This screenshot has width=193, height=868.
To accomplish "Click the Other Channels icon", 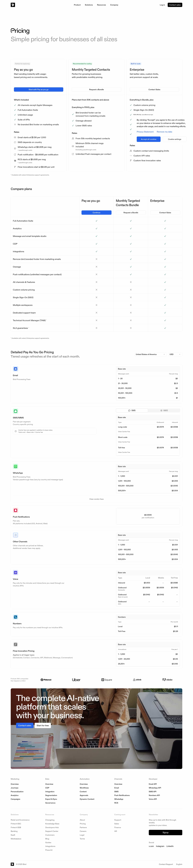I will point(15,535).
